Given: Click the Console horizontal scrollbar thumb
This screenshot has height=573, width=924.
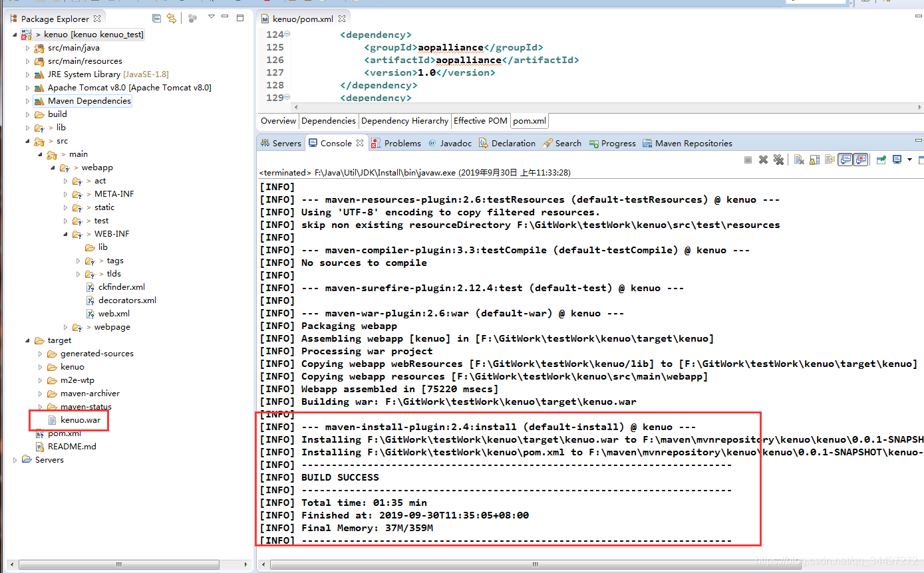Looking at the screenshot, I should (x=537, y=565).
